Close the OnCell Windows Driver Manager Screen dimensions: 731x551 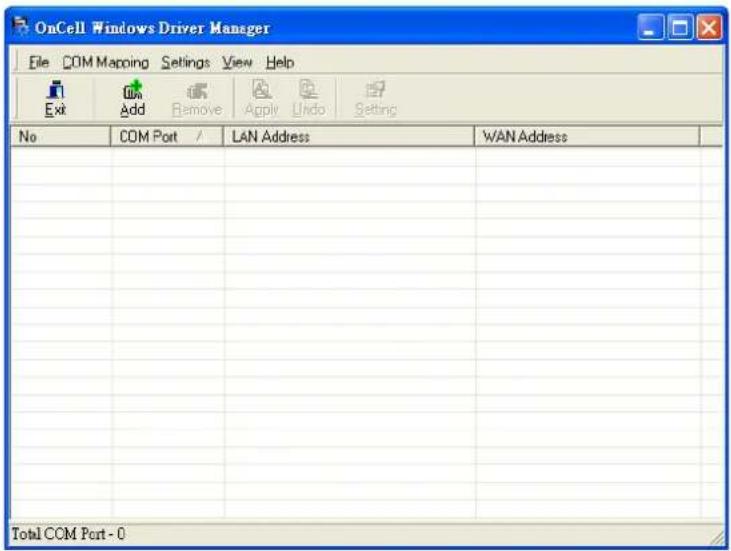coord(709,27)
